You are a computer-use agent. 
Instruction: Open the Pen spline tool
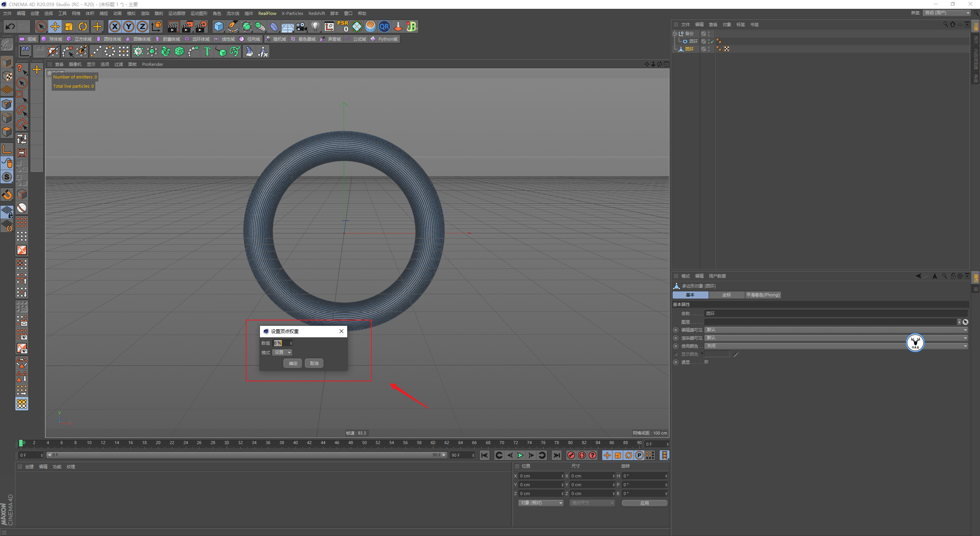pos(232,26)
